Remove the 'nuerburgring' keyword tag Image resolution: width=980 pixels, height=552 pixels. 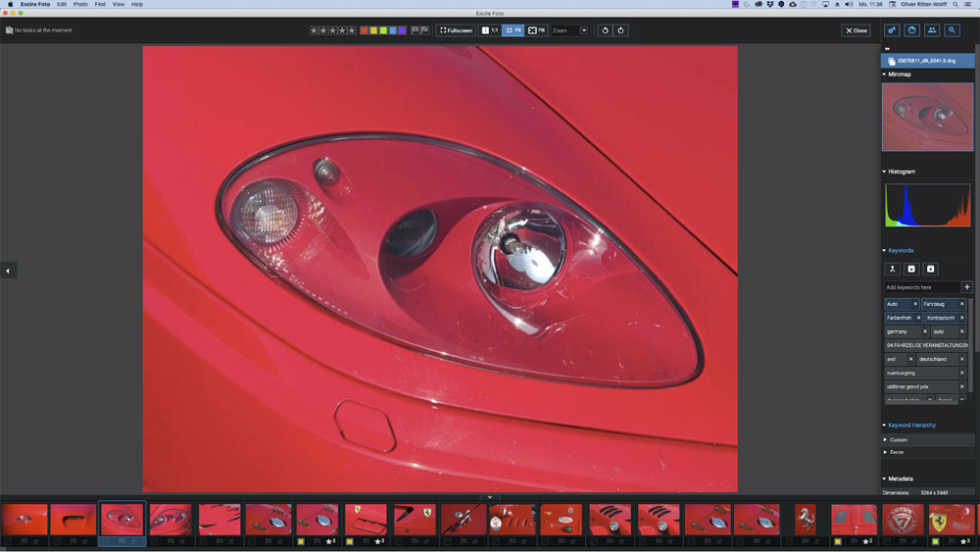coord(962,373)
